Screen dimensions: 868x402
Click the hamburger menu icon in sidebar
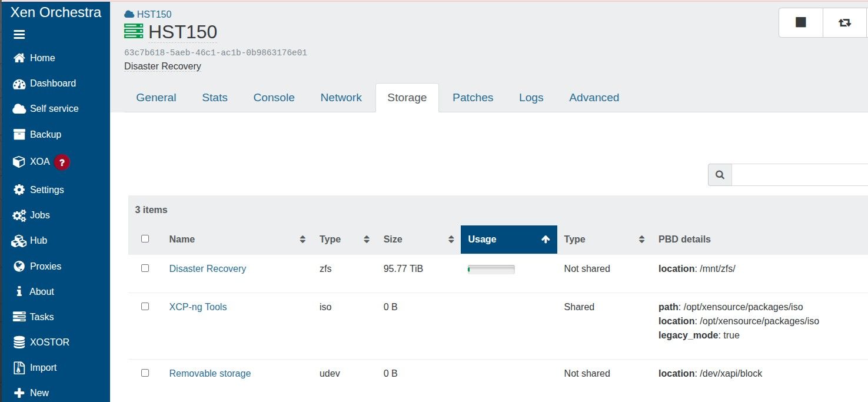(19, 35)
